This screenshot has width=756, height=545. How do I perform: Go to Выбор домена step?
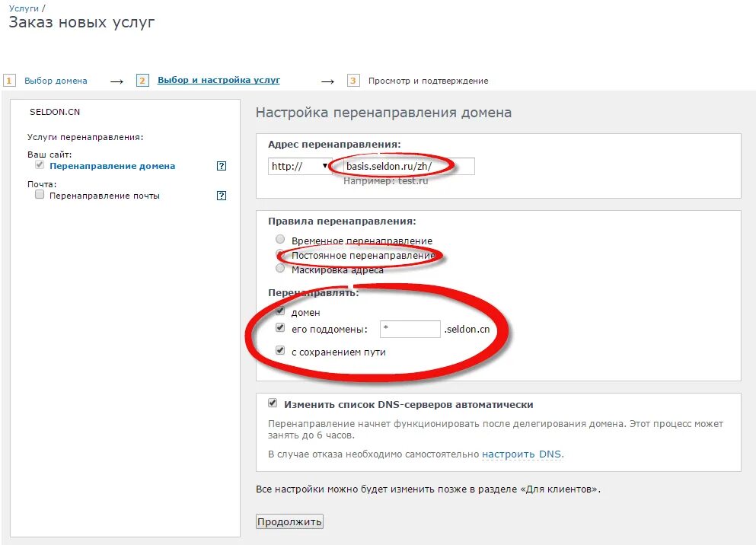(x=56, y=81)
